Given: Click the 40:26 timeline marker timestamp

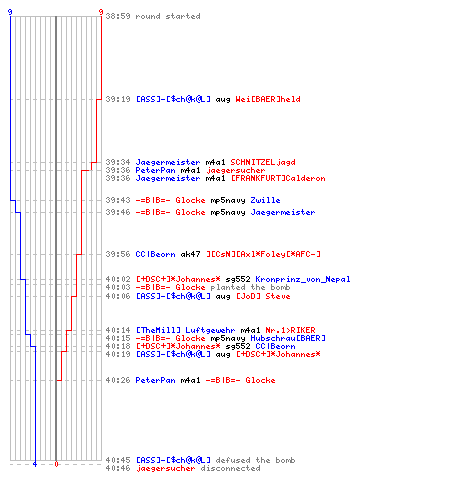Looking at the screenshot, I should (118, 380).
